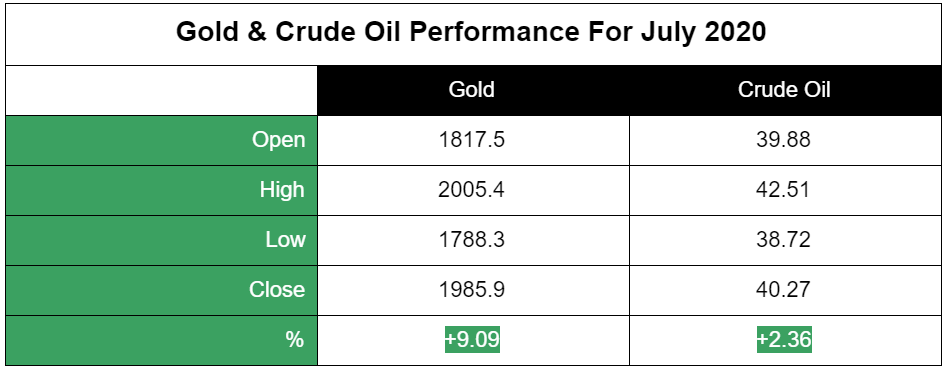The width and height of the screenshot is (946, 371).
Task: Select the Gold column header
Action: click(472, 90)
